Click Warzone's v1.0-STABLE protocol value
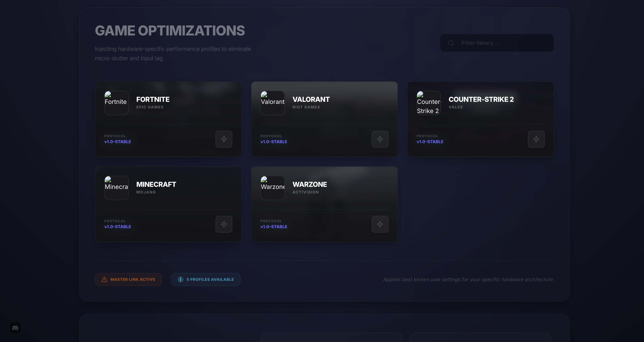Image resolution: width=644 pixels, height=342 pixels. (274, 227)
